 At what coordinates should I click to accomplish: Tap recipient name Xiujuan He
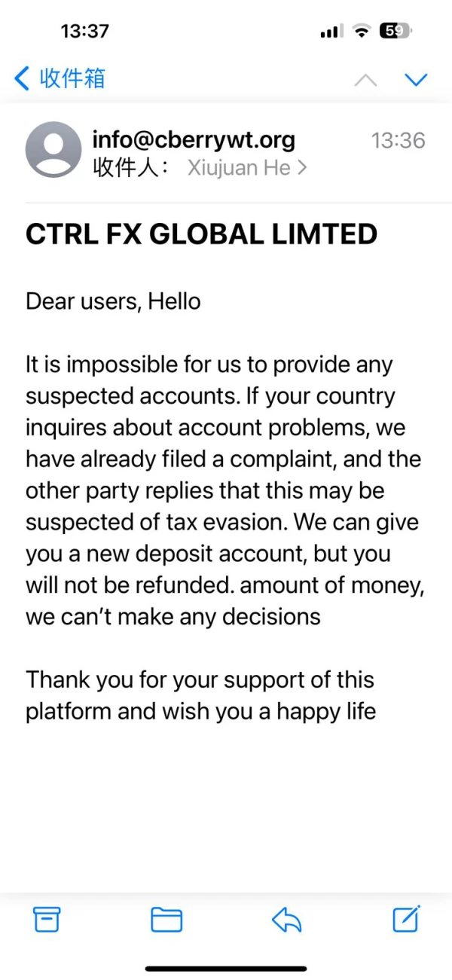(x=238, y=168)
